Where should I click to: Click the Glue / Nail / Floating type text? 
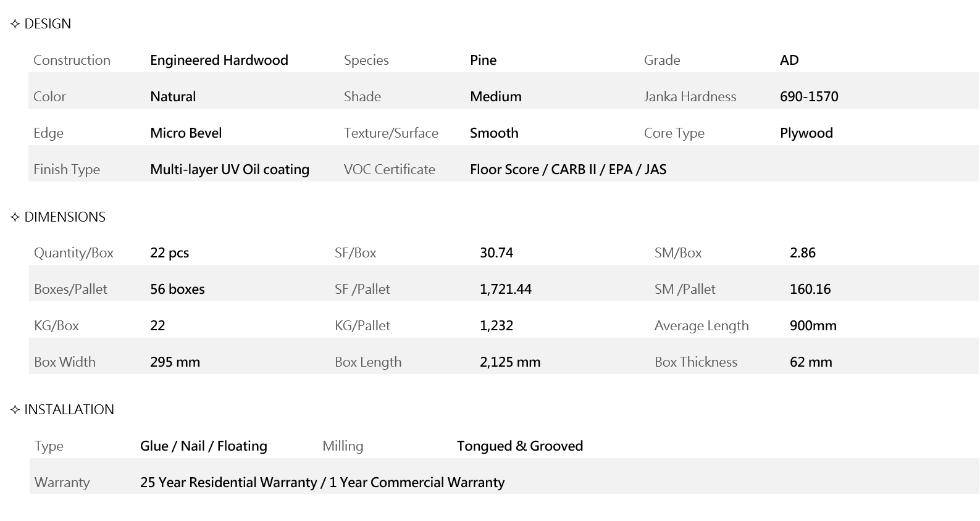point(204,446)
